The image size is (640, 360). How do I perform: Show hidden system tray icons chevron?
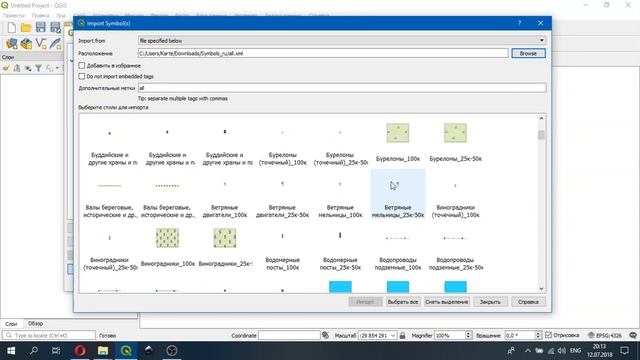(x=527, y=351)
